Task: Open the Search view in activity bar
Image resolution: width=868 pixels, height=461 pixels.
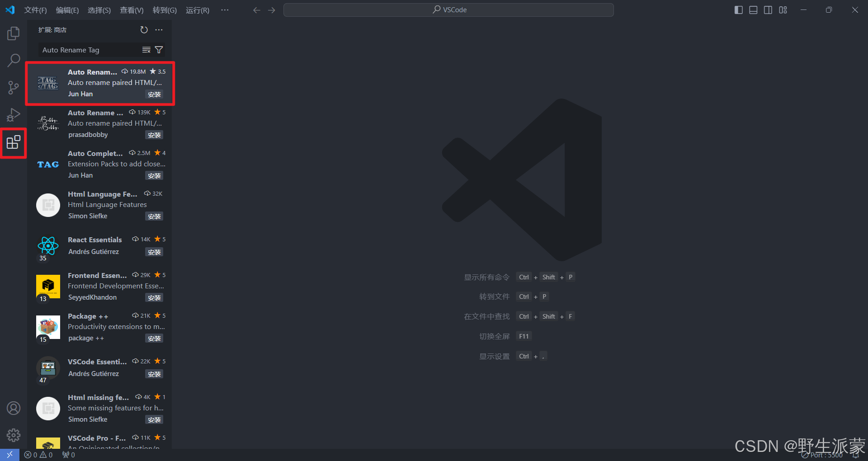Action: 14,60
